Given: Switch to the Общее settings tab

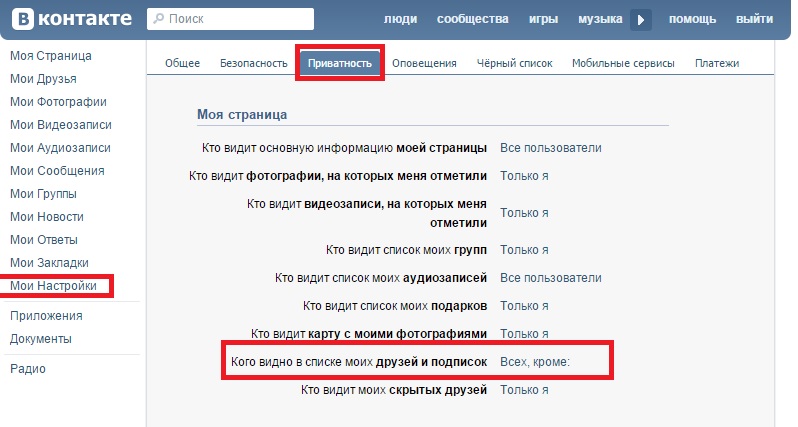Looking at the screenshot, I should (x=182, y=63).
